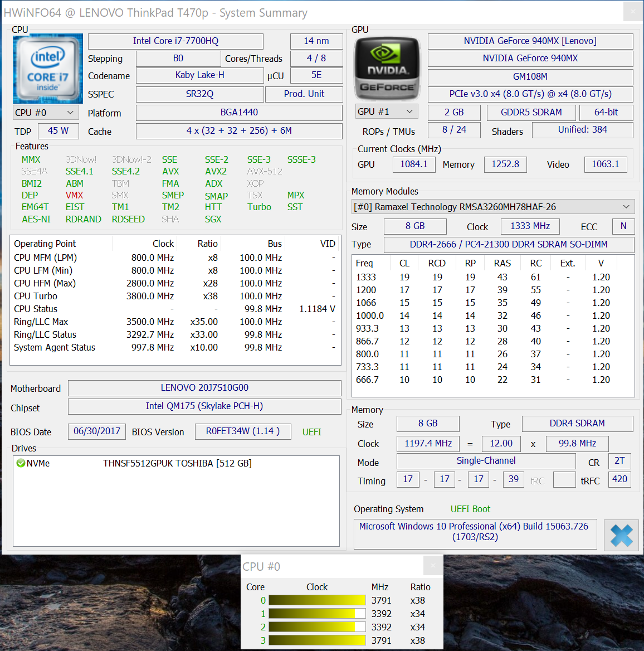Close the CPU #0 clock window
This screenshot has width=644, height=651.
[433, 566]
